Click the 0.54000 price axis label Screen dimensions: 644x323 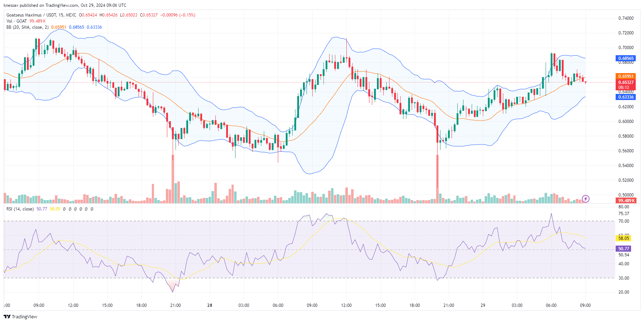click(626, 166)
